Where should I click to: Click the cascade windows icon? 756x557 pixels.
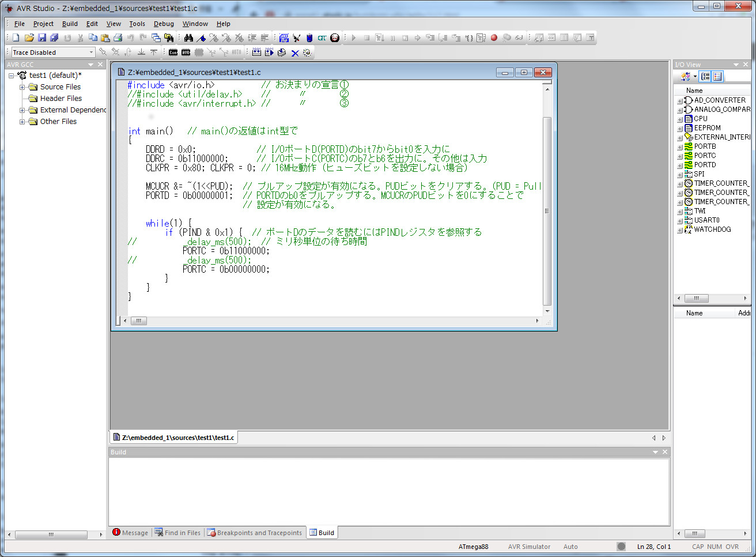pos(156,37)
